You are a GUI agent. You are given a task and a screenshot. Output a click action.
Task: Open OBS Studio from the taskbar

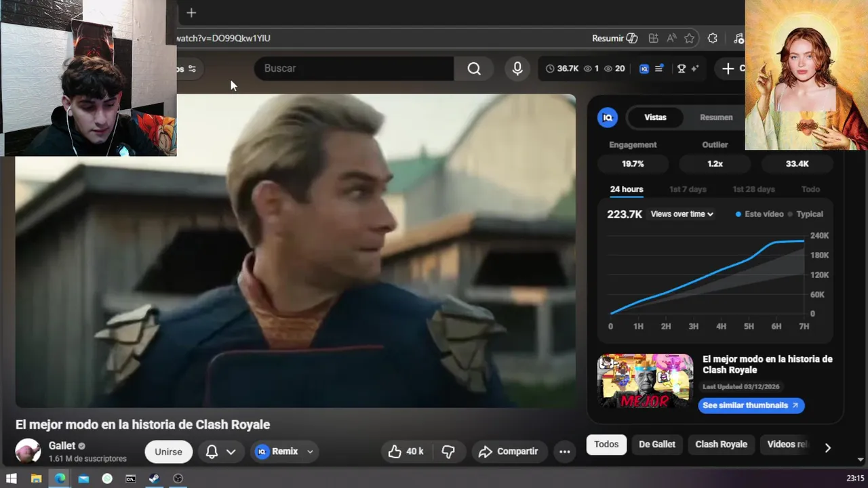178,479
